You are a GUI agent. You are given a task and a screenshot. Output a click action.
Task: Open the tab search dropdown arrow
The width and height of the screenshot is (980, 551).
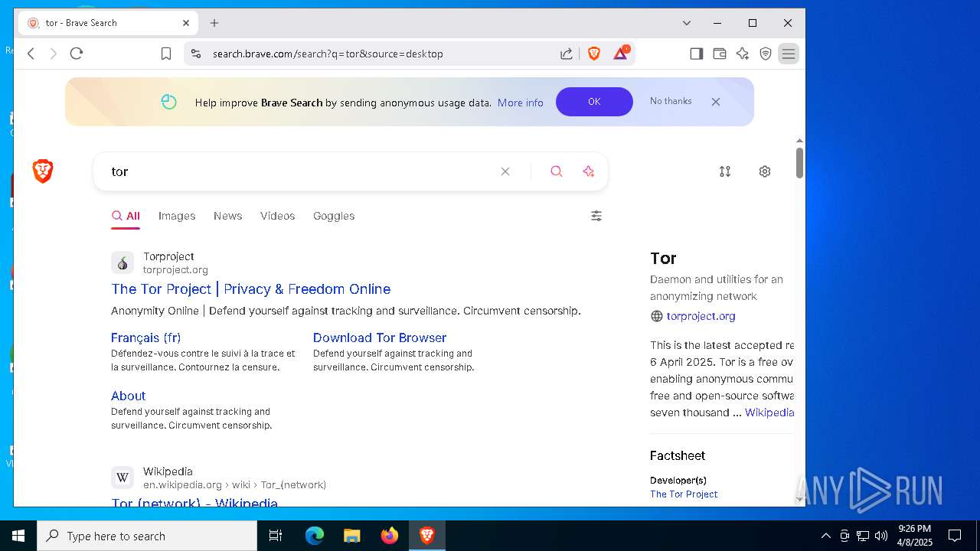pyautogui.click(x=687, y=23)
